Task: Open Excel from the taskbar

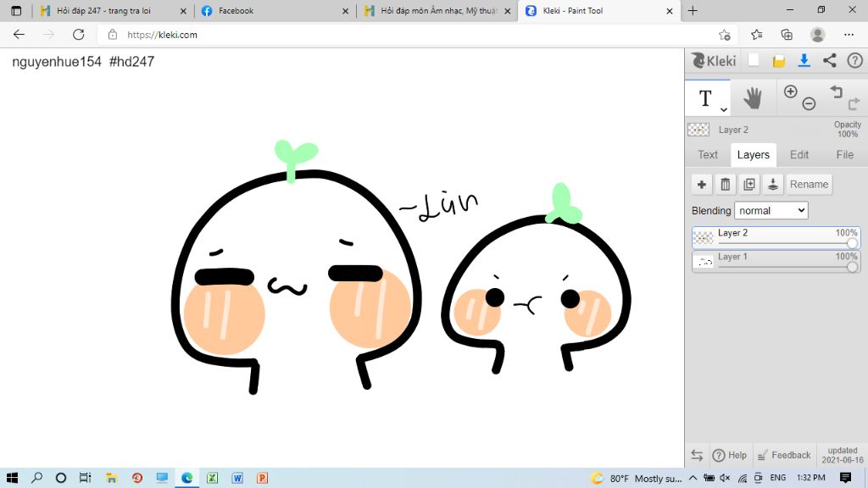Action: tap(212, 478)
